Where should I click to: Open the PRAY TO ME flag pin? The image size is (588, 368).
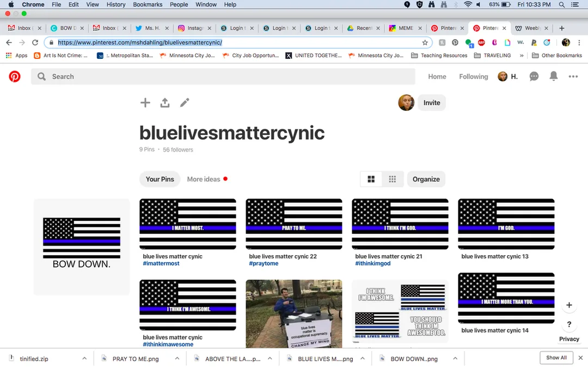coord(294,224)
